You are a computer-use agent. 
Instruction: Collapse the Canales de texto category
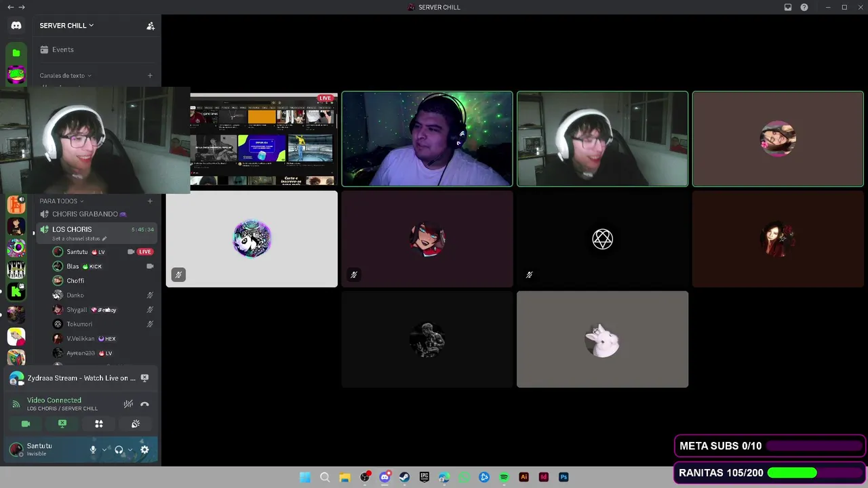(65, 76)
